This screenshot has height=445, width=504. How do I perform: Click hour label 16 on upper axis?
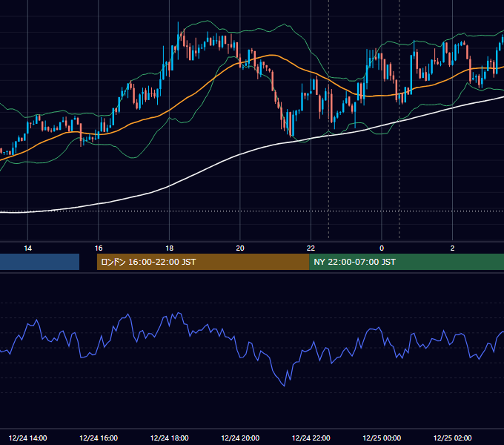tap(99, 248)
